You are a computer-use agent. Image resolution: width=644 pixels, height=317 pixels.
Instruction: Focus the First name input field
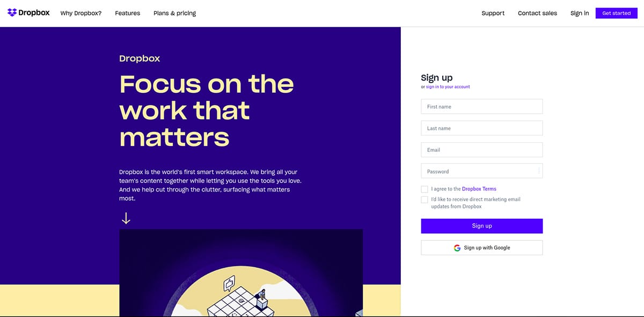[481, 107]
